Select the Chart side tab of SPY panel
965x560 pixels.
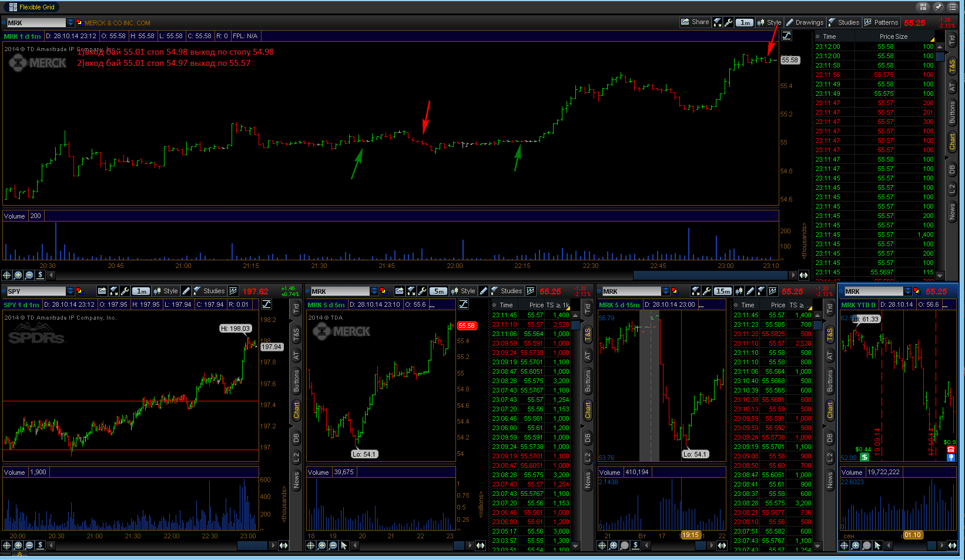pos(296,410)
